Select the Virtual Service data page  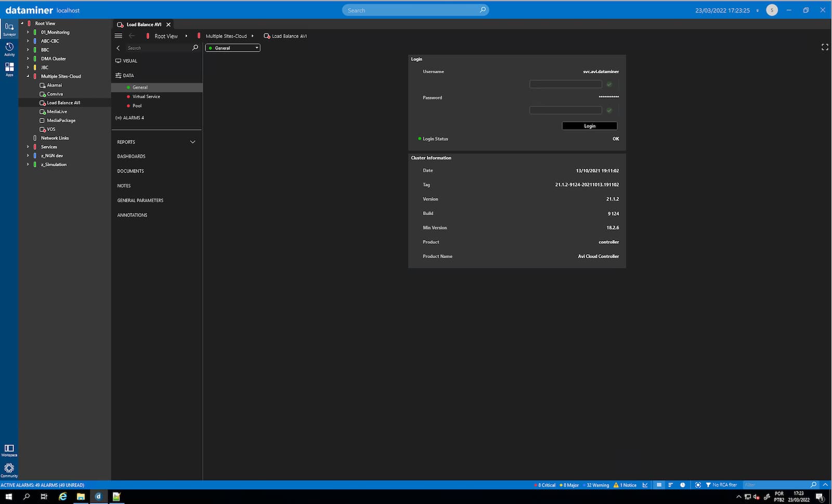click(146, 97)
